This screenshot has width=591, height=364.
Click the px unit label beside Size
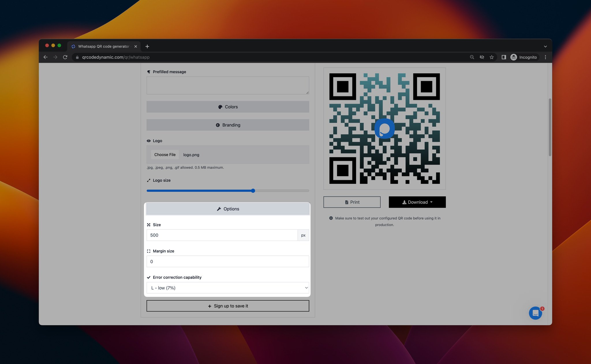pos(303,235)
